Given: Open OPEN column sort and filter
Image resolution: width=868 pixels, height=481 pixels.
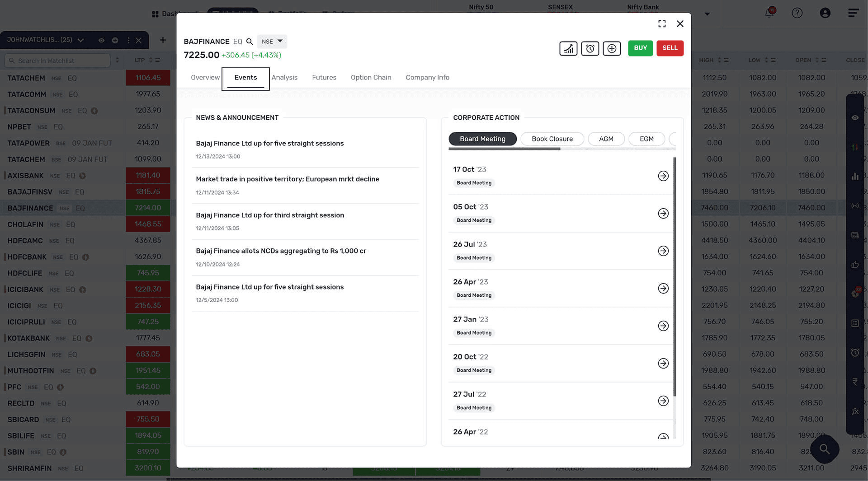Looking at the screenshot, I should tap(821, 60).
